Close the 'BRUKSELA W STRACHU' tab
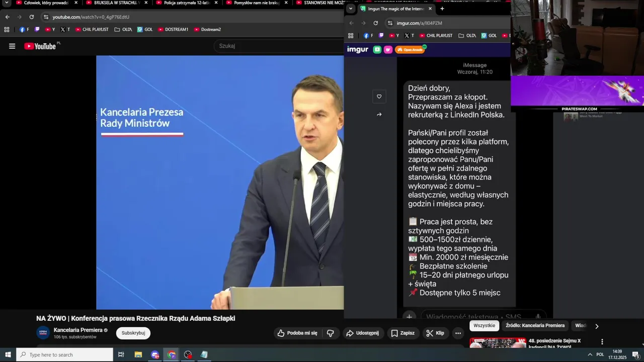644x362 pixels. tap(146, 3)
